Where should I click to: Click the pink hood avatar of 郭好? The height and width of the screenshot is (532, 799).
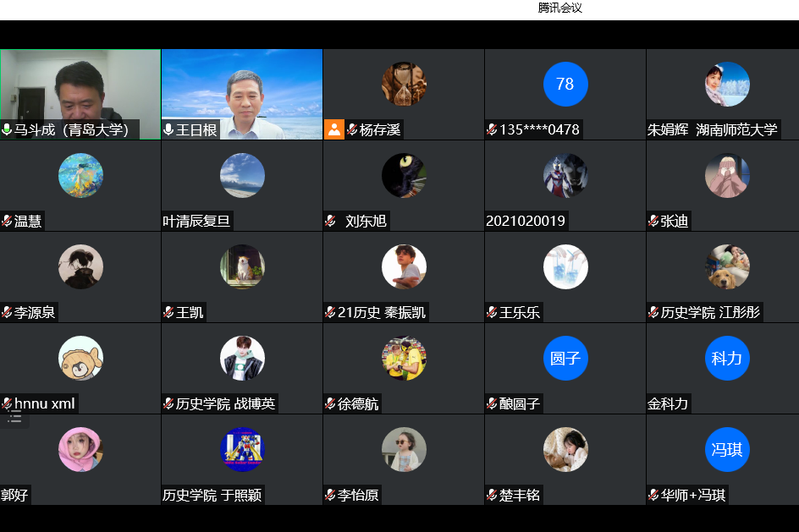pos(80,449)
